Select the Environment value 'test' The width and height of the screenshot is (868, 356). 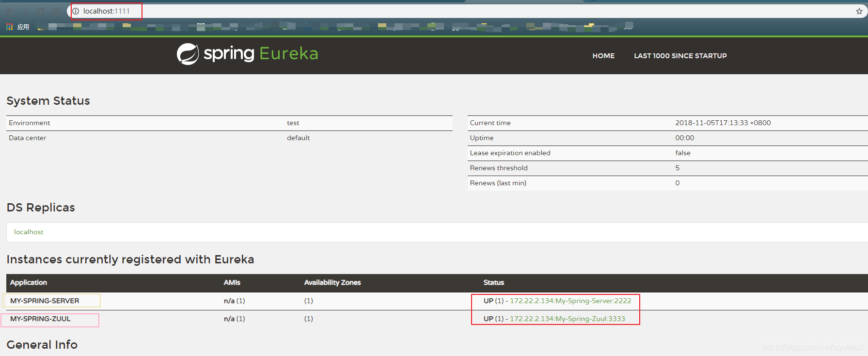[293, 123]
